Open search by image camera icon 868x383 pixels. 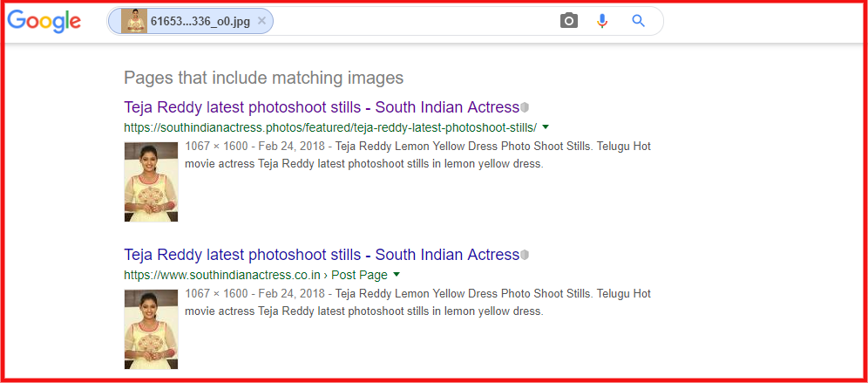tap(569, 21)
